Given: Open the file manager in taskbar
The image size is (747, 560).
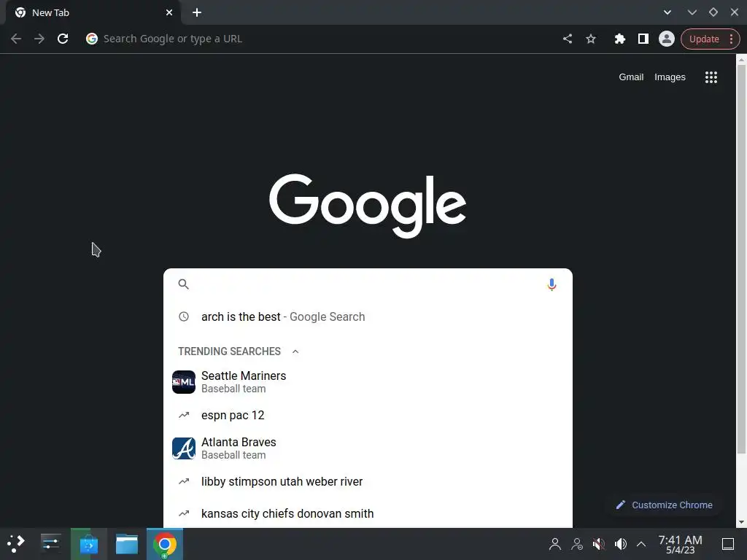Looking at the screenshot, I should coord(127,544).
